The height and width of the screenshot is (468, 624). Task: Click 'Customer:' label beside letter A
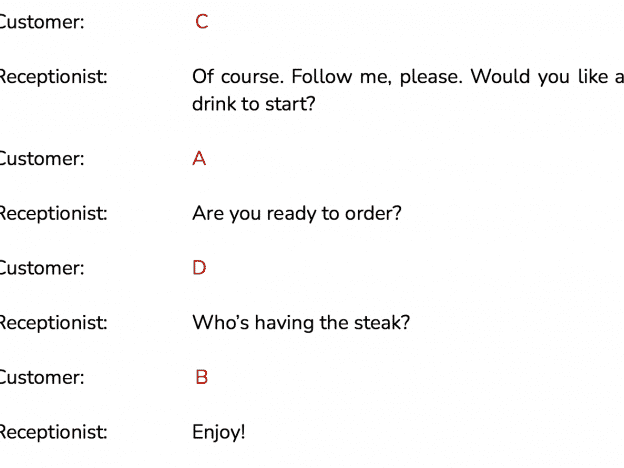pyautogui.click(x=41, y=159)
